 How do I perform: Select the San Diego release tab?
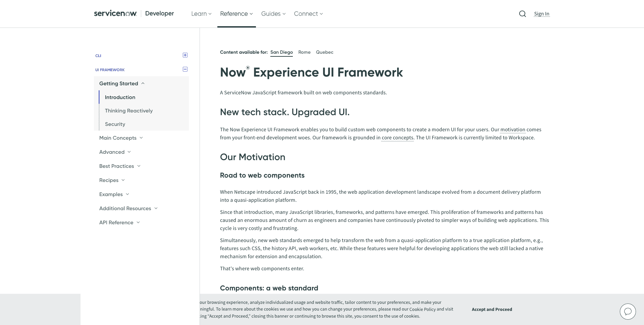coord(281,52)
